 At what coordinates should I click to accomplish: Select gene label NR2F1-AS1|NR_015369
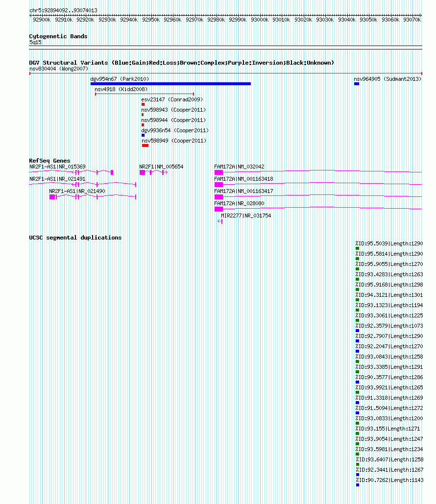[x=57, y=167]
